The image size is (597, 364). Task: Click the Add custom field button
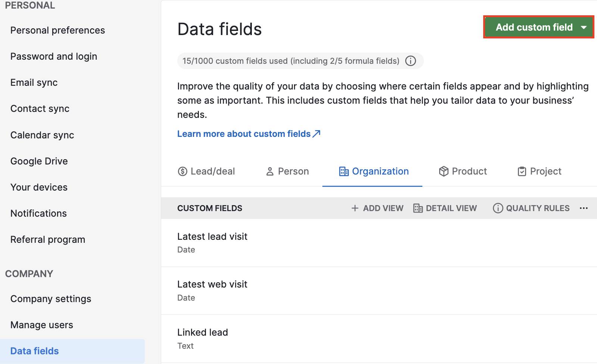pyautogui.click(x=534, y=27)
